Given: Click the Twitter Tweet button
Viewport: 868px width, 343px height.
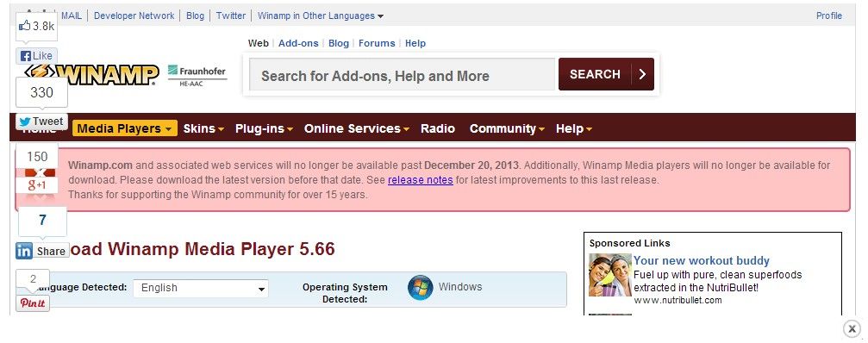Looking at the screenshot, I should point(41,122).
